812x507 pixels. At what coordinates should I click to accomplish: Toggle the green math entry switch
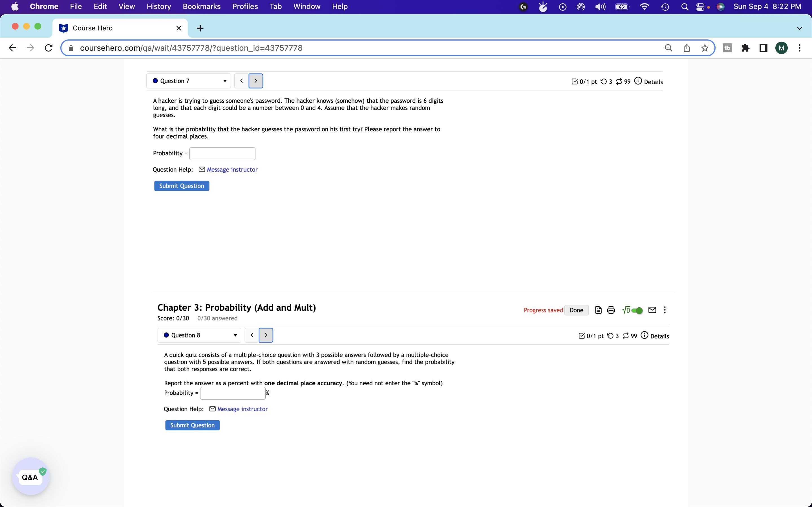pos(637,310)
